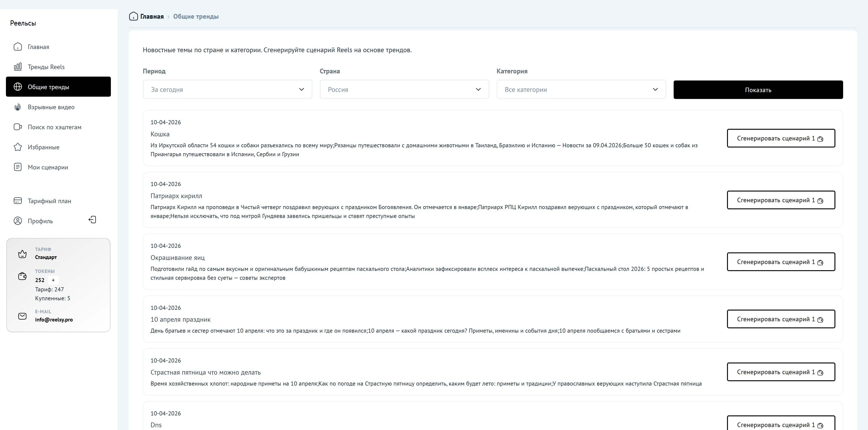Click the plus icon to add tokens
Screen dimensions: 868x430
(x=53, y=280)
